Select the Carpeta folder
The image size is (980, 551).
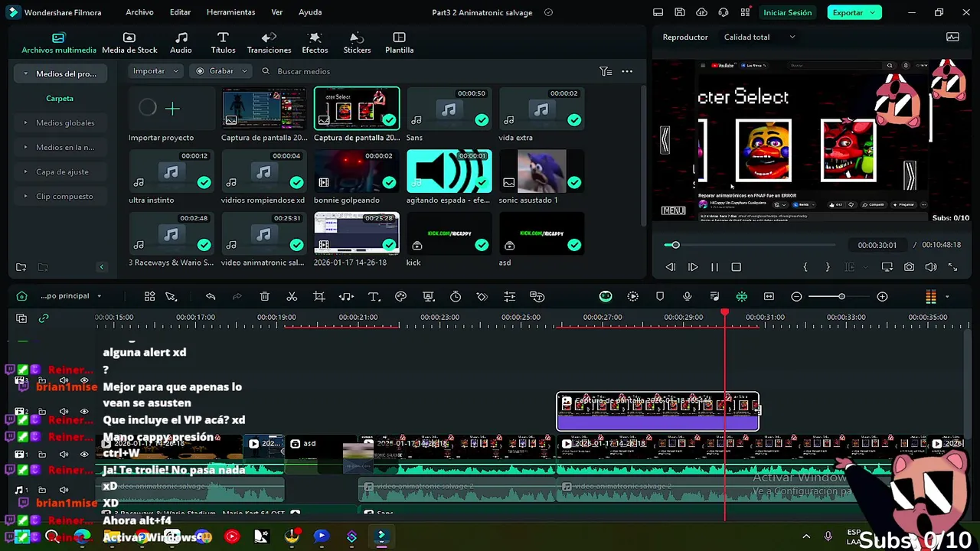[60, 98]
